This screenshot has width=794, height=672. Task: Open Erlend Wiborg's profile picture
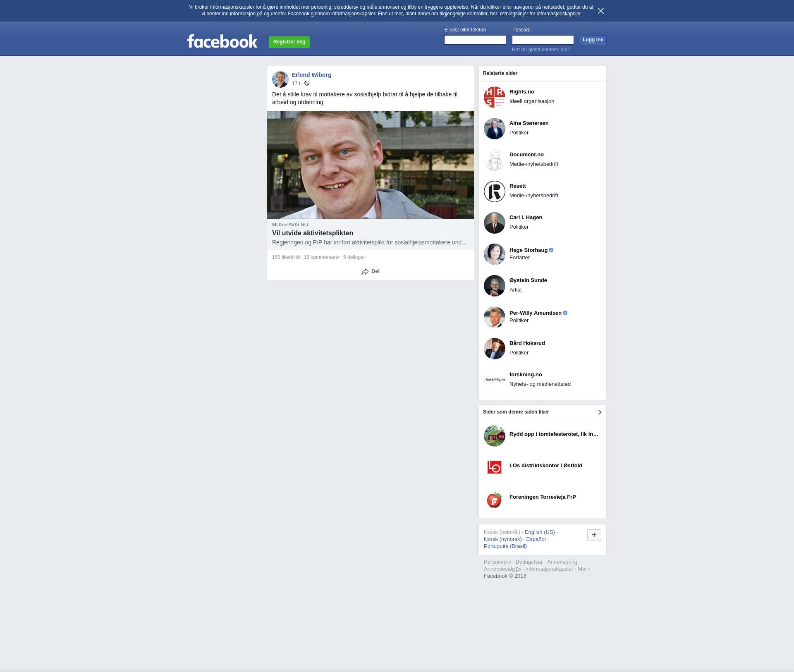pos(280,79)
